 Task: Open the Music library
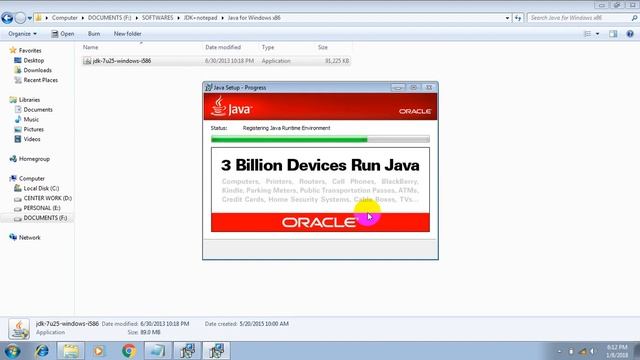[31, 120]
